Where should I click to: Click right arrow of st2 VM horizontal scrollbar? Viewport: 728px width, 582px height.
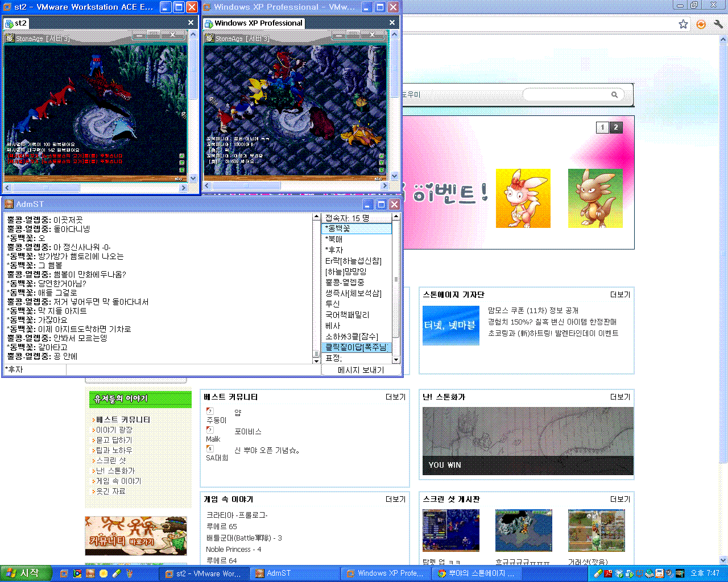tap(184, 187)
